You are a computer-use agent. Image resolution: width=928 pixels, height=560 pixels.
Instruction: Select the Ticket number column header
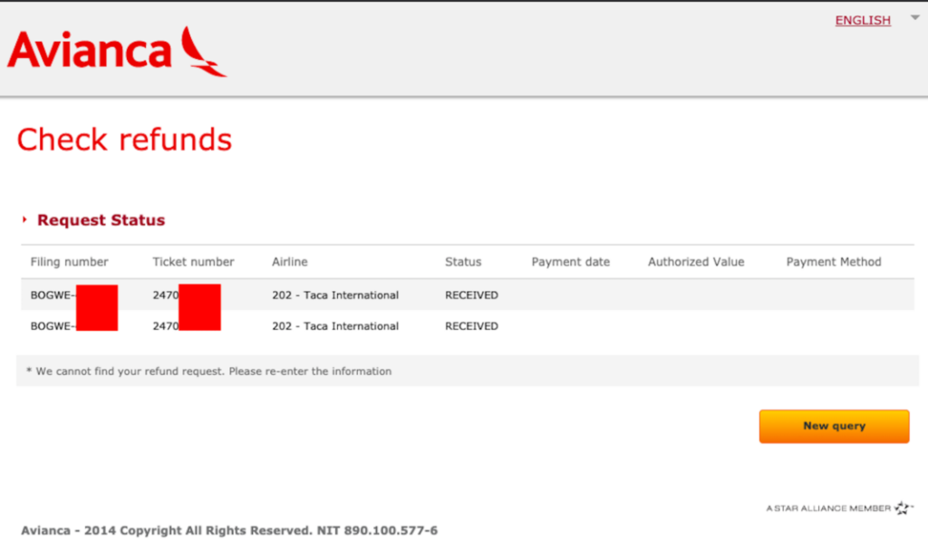pos(193,262)
